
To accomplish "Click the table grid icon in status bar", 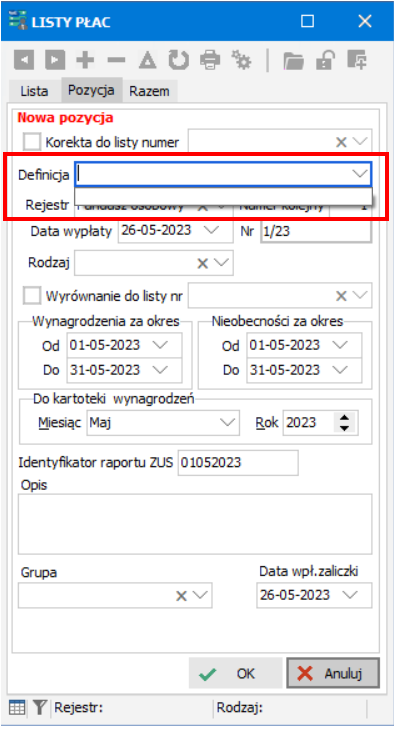I will tap(17, 708).
